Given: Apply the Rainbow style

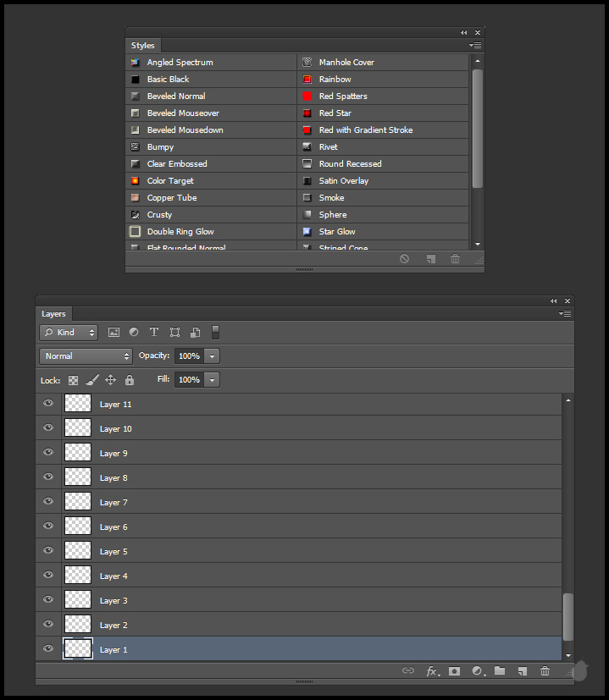Looking at the screenshot, I should click(x=335, y=80).
